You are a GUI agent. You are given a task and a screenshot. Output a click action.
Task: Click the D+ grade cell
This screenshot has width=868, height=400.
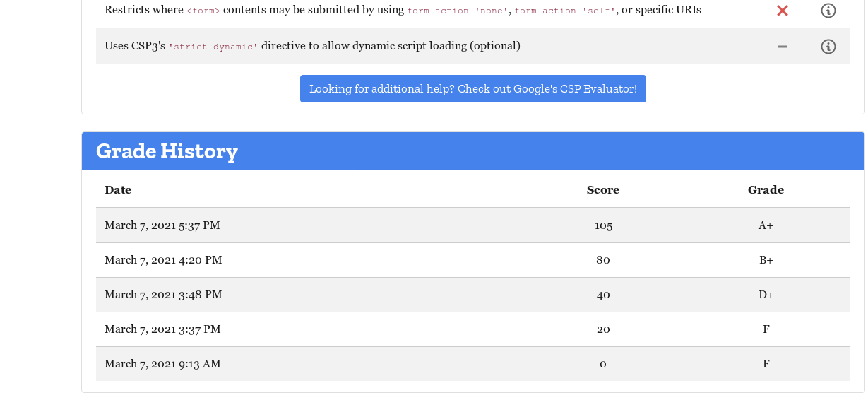(766, 295)
